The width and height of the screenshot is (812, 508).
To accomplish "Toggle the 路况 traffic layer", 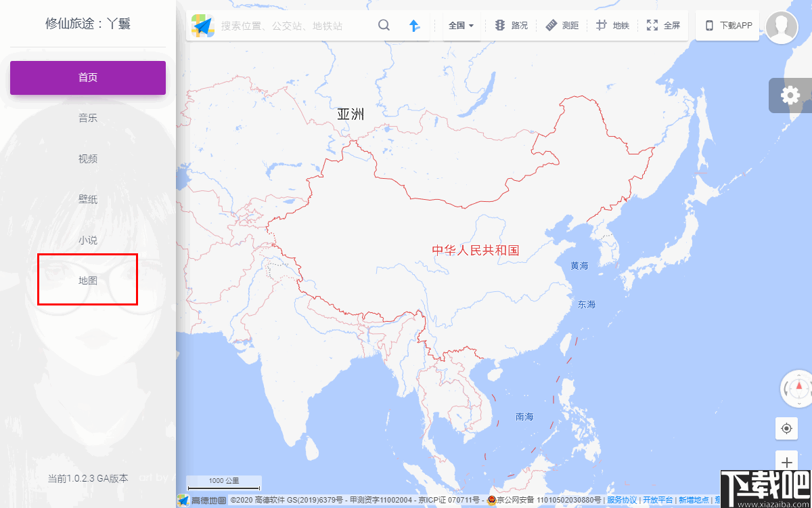I will point(511,26).
